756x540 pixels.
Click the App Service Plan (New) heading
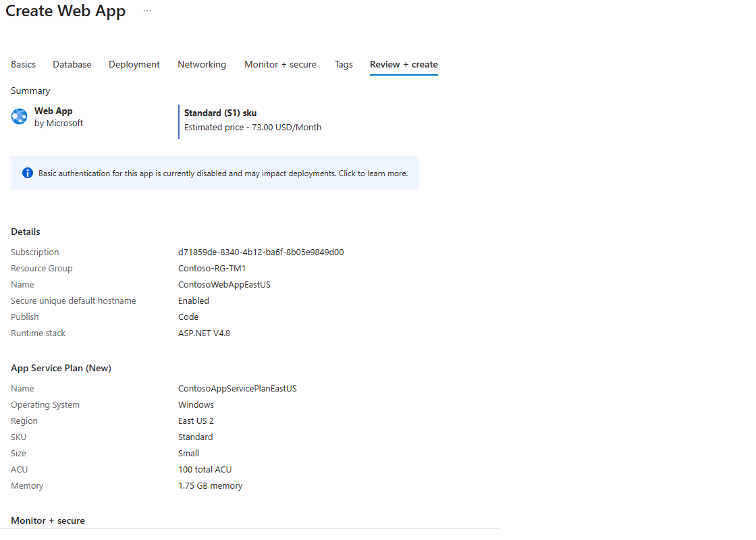61,369
